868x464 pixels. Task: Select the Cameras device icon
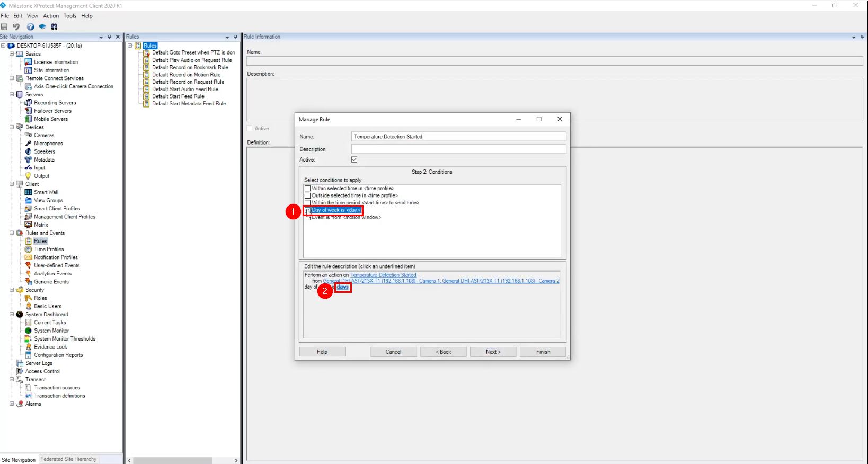(x=29, y=135)
